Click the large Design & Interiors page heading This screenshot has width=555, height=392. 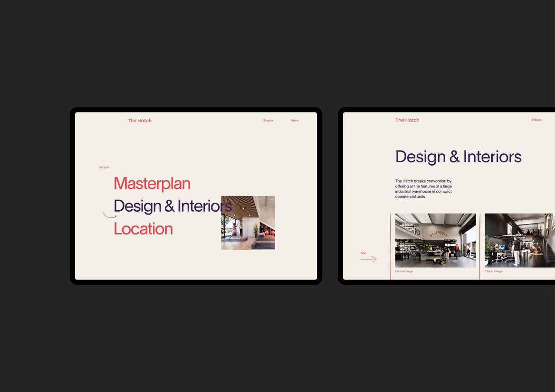458,157
